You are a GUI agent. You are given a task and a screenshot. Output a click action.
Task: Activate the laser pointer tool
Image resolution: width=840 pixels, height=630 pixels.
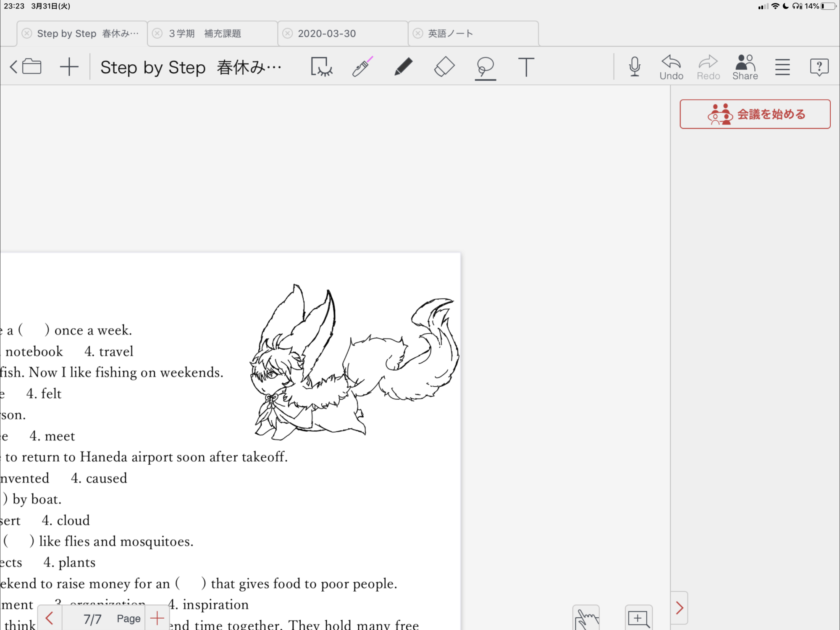[x=362, y=66]
